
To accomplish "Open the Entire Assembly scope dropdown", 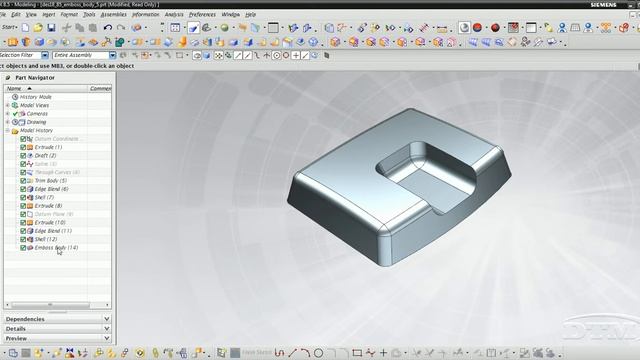I will point(112,55).
